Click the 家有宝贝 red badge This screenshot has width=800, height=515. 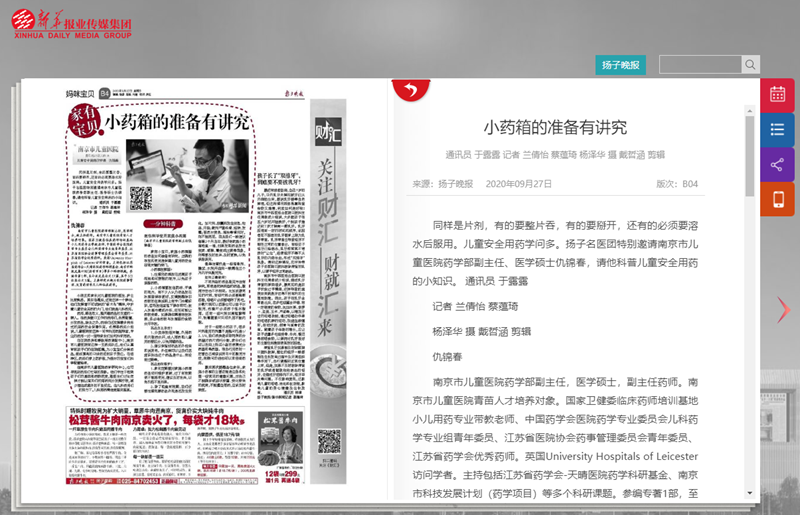[85, 121]
